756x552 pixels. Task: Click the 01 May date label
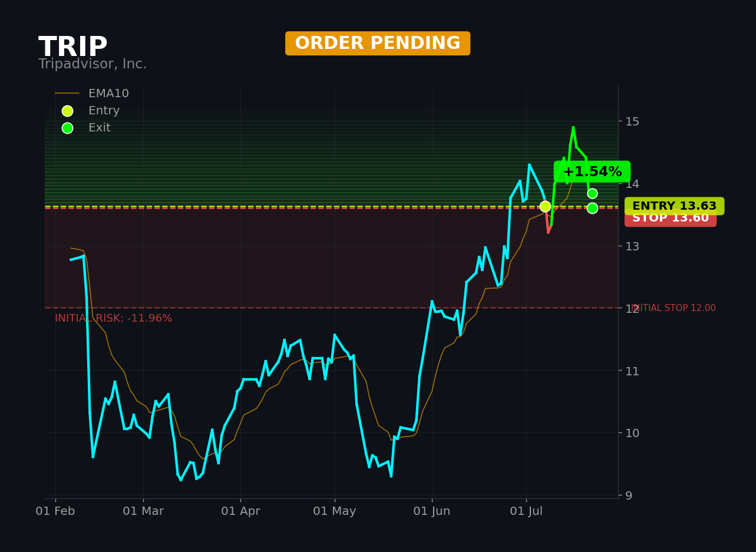coord(335,511)
